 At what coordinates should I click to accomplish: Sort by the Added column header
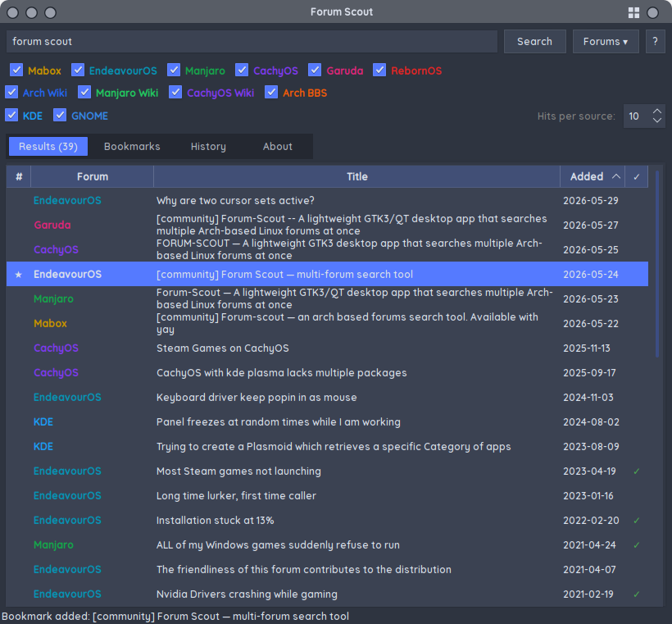pos(592,176)
